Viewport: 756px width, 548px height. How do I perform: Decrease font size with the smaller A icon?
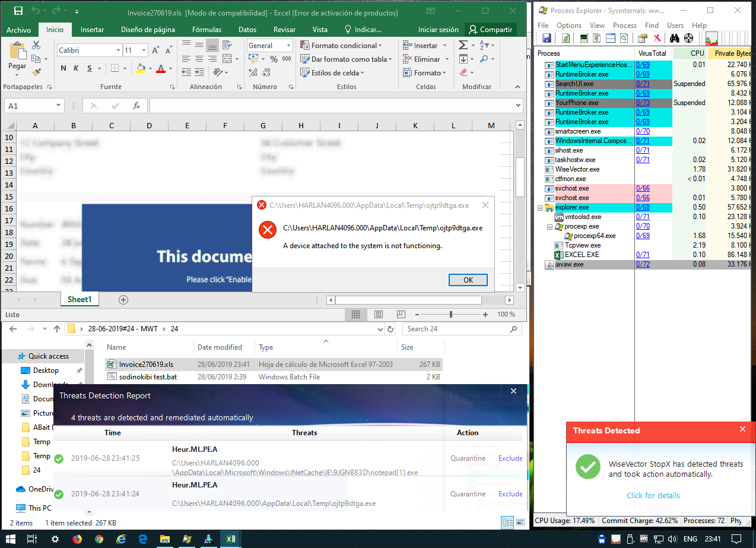tap(168, 50)
